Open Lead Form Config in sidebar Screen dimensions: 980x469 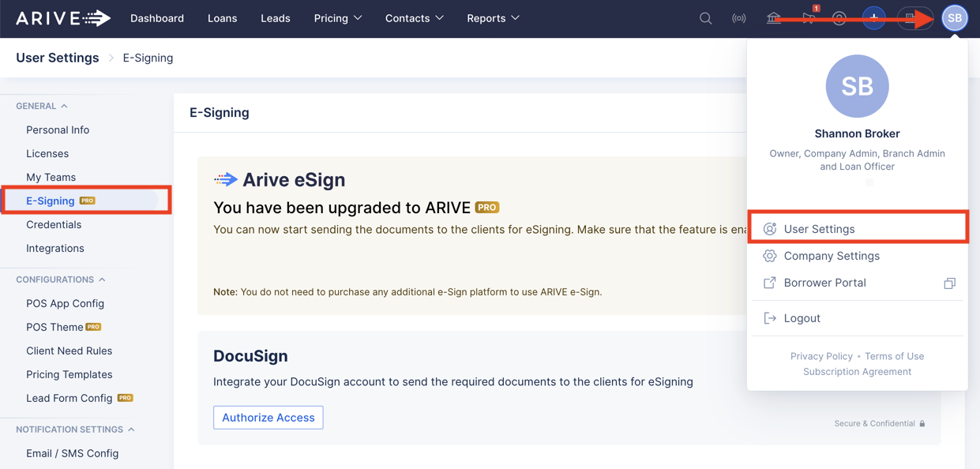(69, 398)
